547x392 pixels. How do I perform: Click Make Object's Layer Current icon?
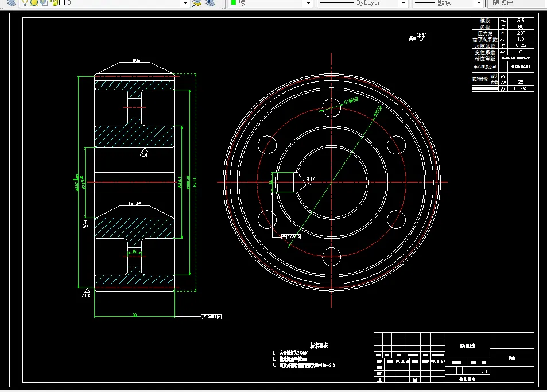pos(197,3)
